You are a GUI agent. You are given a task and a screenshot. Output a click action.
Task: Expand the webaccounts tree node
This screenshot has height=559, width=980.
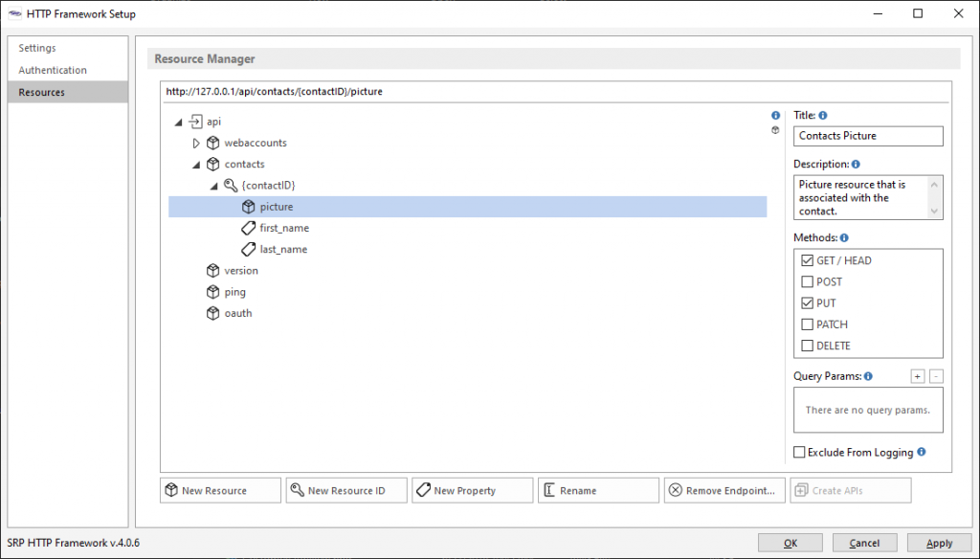tap(195, 142)
